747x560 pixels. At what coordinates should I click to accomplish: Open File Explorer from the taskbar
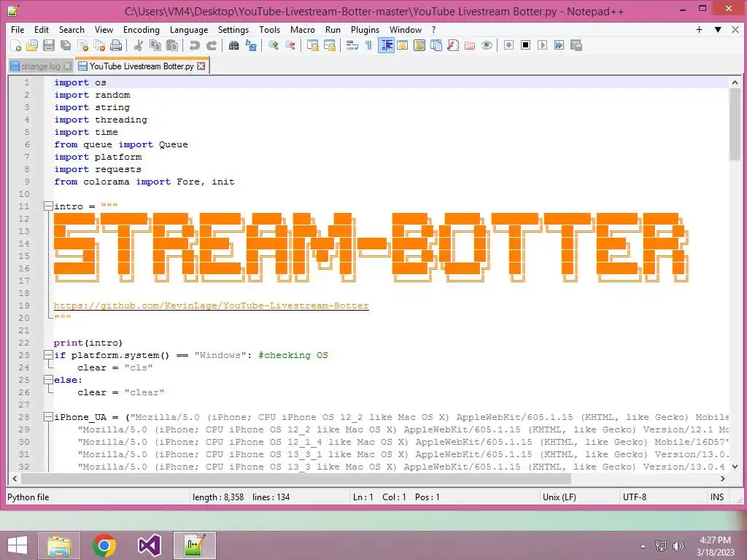[60, 545]
